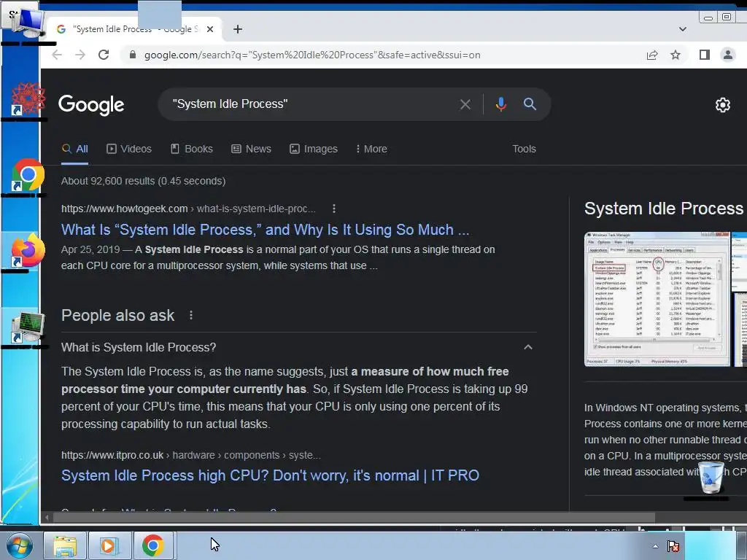The width and height of the screenshot is (747, 560).
Task: Reload the page with the refresh icon
Action: (104, 55)
